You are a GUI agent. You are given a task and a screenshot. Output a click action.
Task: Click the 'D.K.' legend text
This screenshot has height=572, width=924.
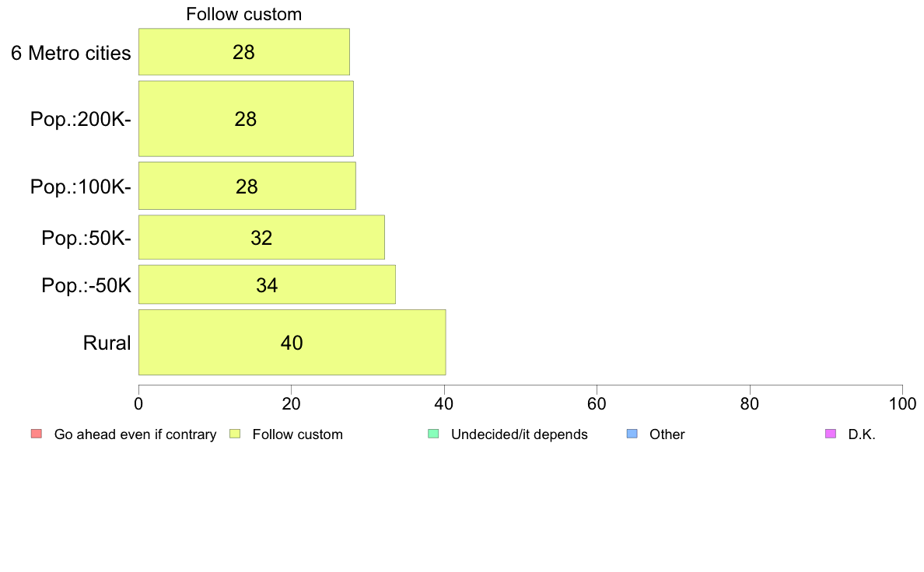(862, 434)
